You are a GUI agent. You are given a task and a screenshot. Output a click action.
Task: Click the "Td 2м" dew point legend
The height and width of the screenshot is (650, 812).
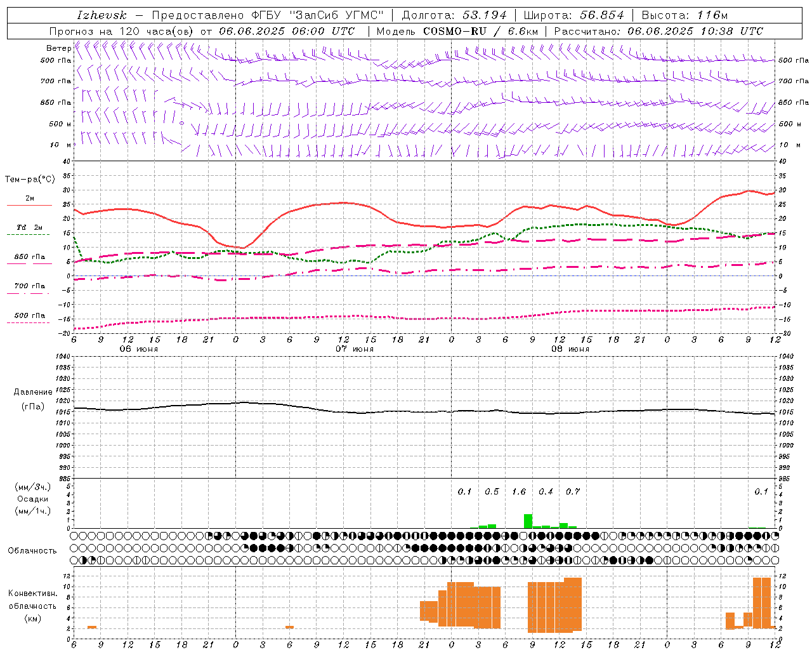(30, 227)
